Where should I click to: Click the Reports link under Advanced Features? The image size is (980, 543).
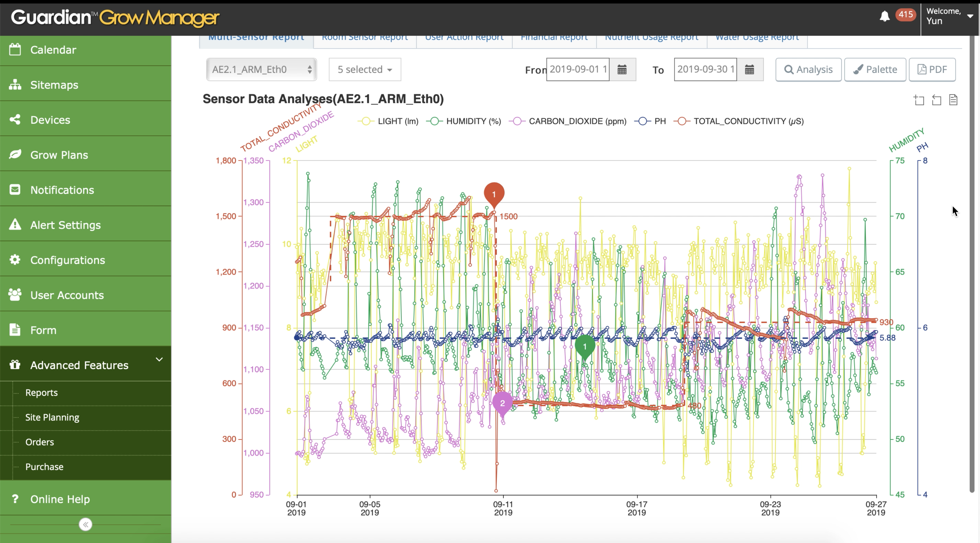point(41,393)
